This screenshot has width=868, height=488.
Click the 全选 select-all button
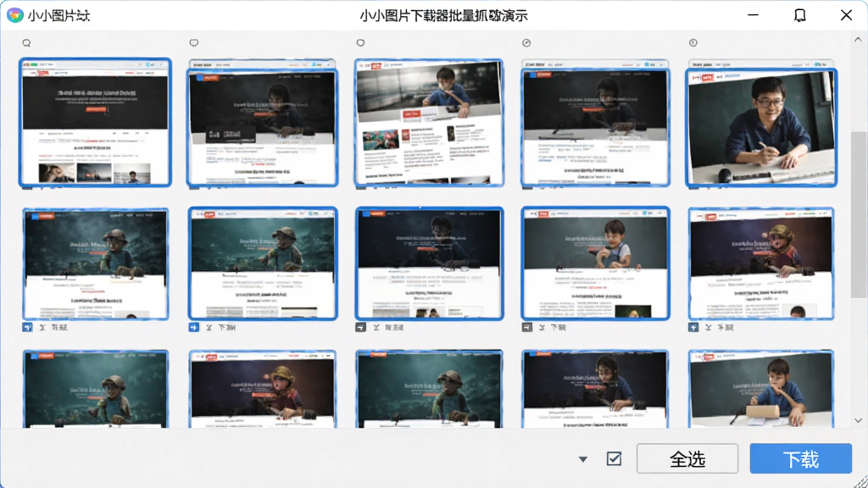coord(687,458)
